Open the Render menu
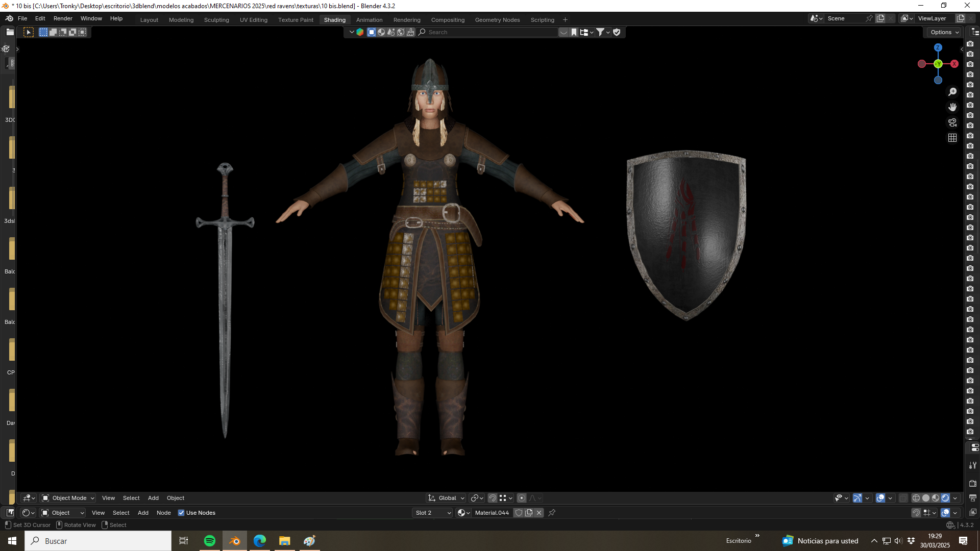The width and height of the screenshot is (980, 551). (x=63, y=18)
